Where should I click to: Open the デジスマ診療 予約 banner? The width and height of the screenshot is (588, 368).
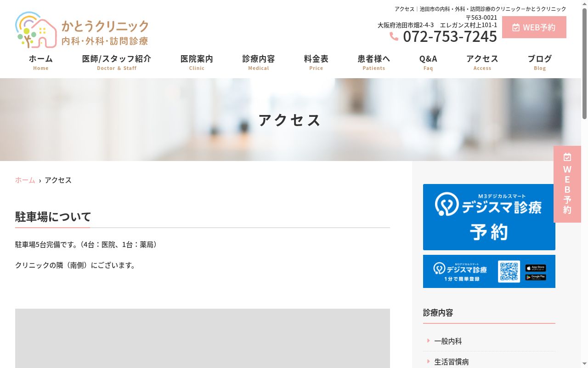(x=489, y=217)
